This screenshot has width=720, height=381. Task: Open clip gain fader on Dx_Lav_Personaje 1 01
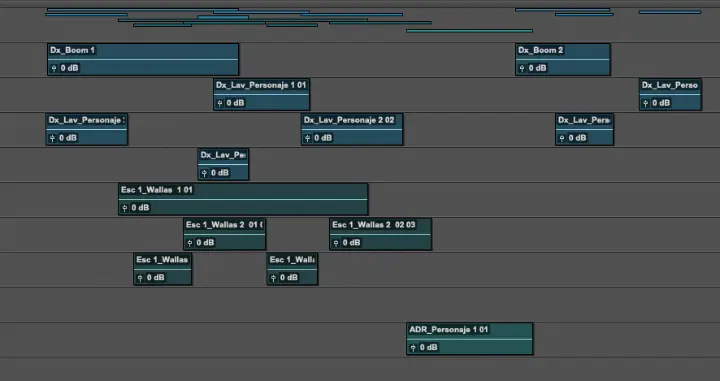219,103
